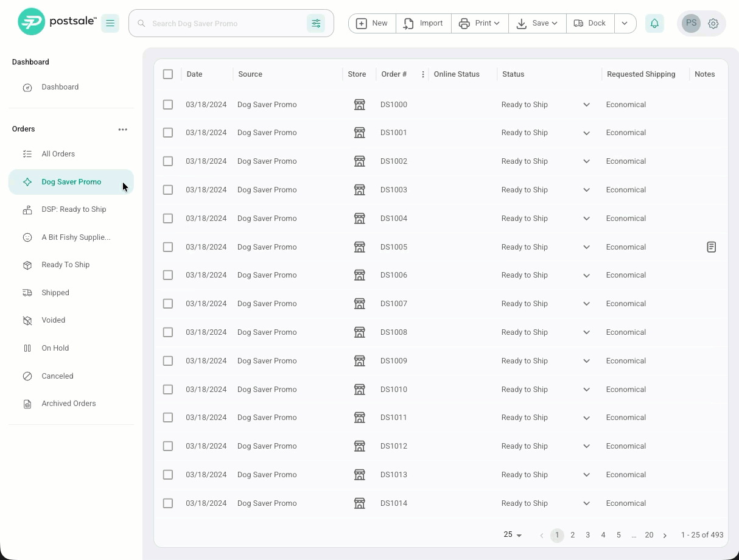Click the New button
This screenshot has height=560, width=739.
point(372,23)
